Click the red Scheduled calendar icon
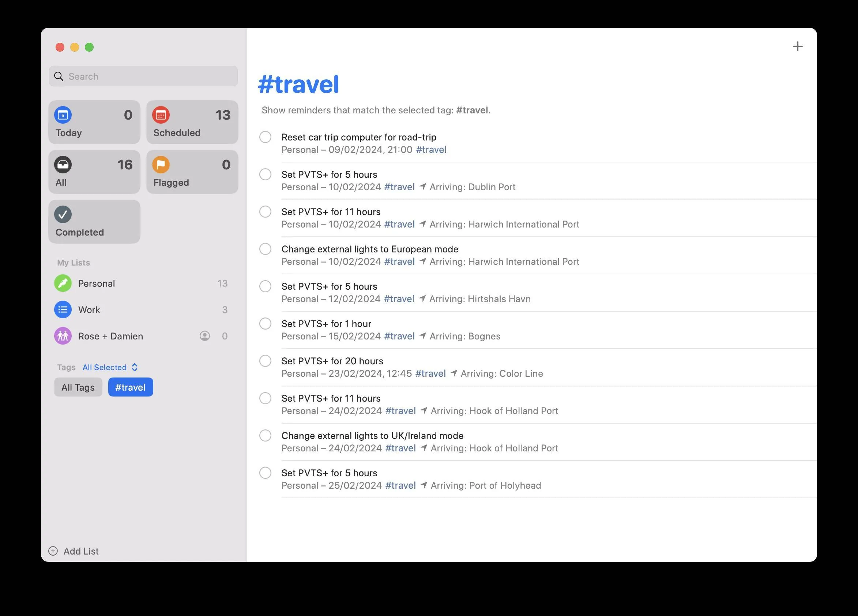 pos(161,115)
